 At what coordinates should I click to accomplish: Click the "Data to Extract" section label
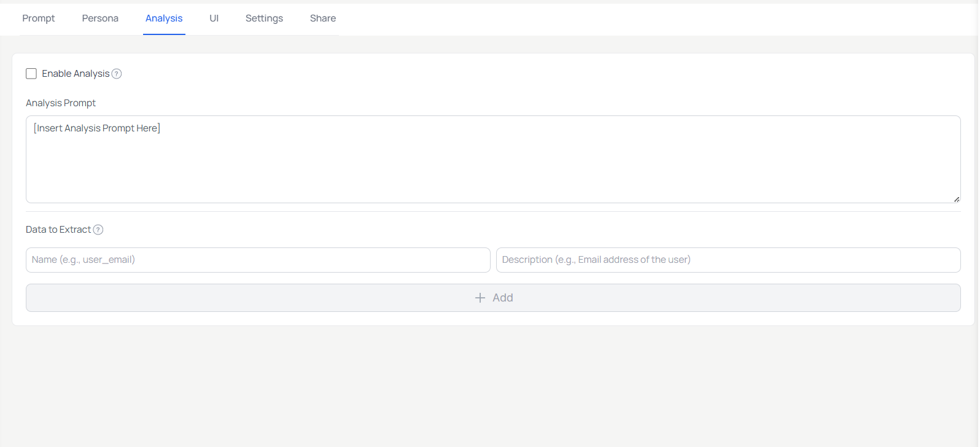(58, 230)
